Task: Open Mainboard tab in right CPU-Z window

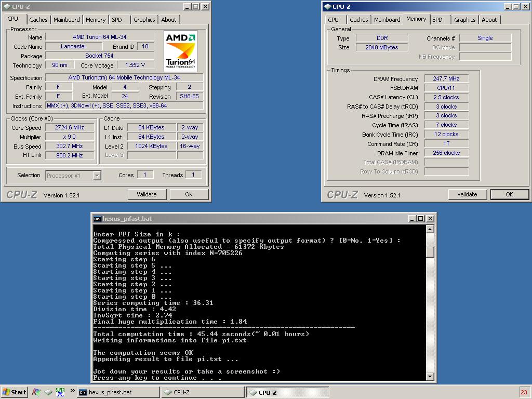Action: click(387, 20)
